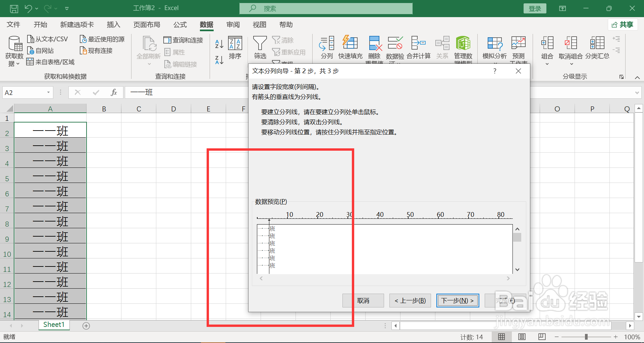Viewport: 644px width, 343px height.
Task: Run Flash Fill (快速填充)
Action: [350, 48]
